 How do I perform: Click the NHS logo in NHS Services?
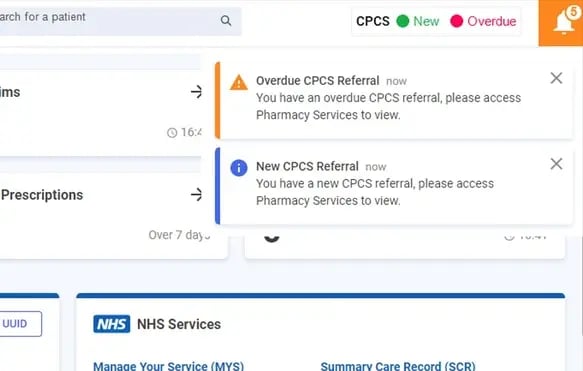112,324
